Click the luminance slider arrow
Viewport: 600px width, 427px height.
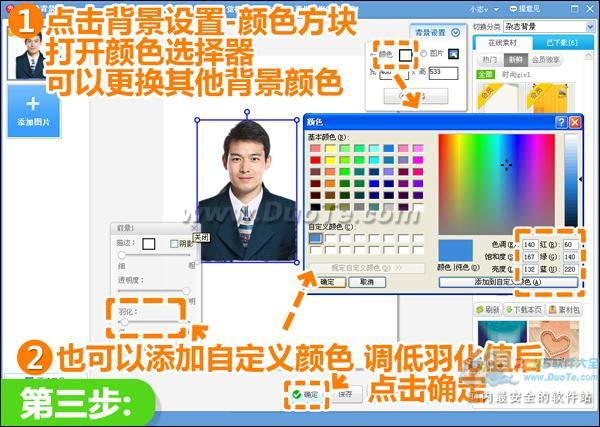580,179
